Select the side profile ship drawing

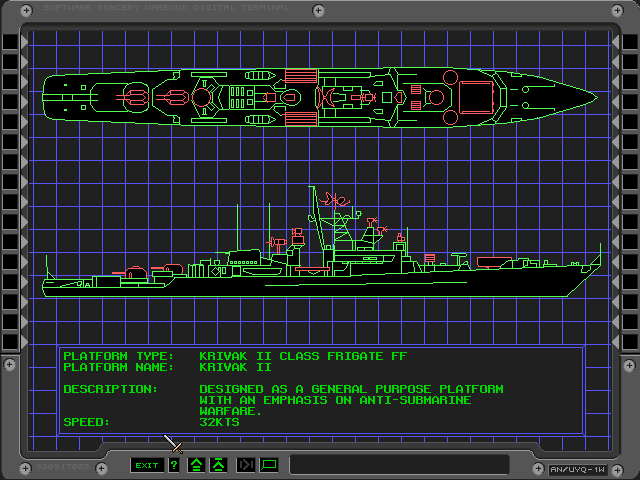click(x=322, y=242)
